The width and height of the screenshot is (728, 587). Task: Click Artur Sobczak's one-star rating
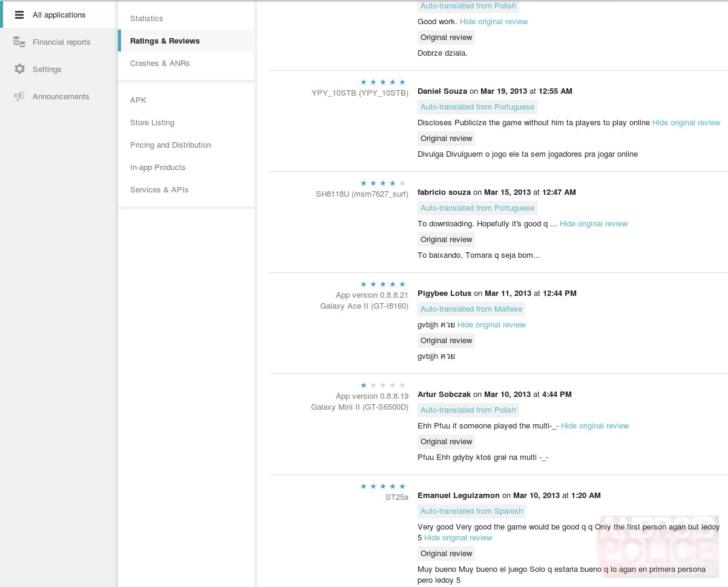coord(383,385)
